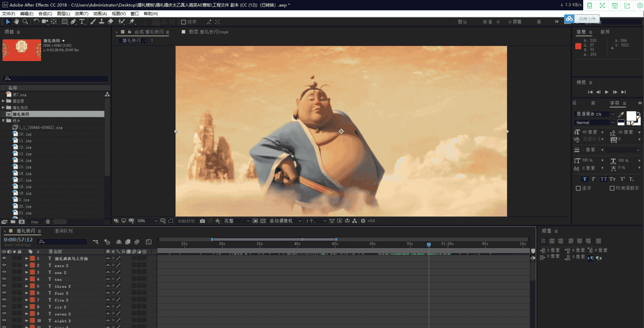The width and height of the screenshot is (644, 328).
Task: Click the delete trash icon in Project panel
Action: (x=48, y=222)
